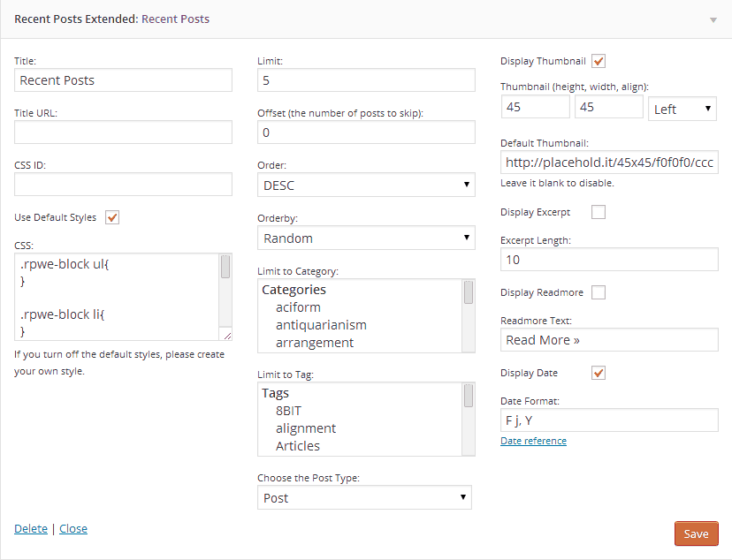Screen dimensions: 732x560
Task: Click in the Excerpt Length field
Action: (x=609, y=260)
